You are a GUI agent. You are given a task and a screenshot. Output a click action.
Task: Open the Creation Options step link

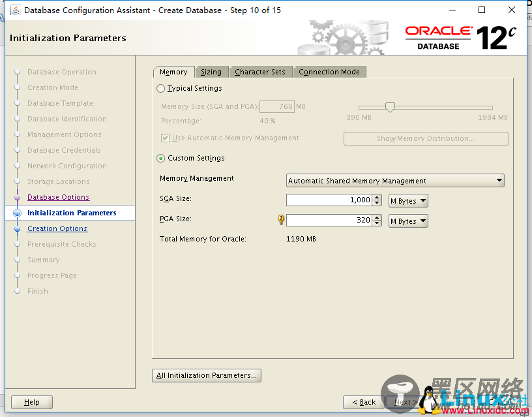point(57,228)
